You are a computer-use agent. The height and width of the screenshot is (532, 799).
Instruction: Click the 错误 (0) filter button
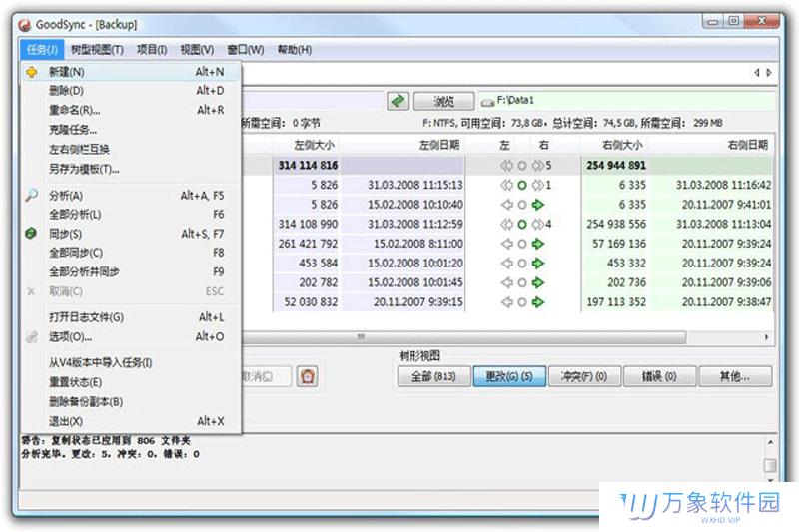pyautogui.click(x=659, y=376)
